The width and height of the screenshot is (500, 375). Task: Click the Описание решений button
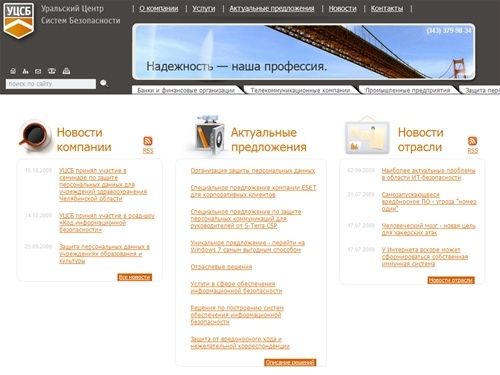[x=290, y=362]
